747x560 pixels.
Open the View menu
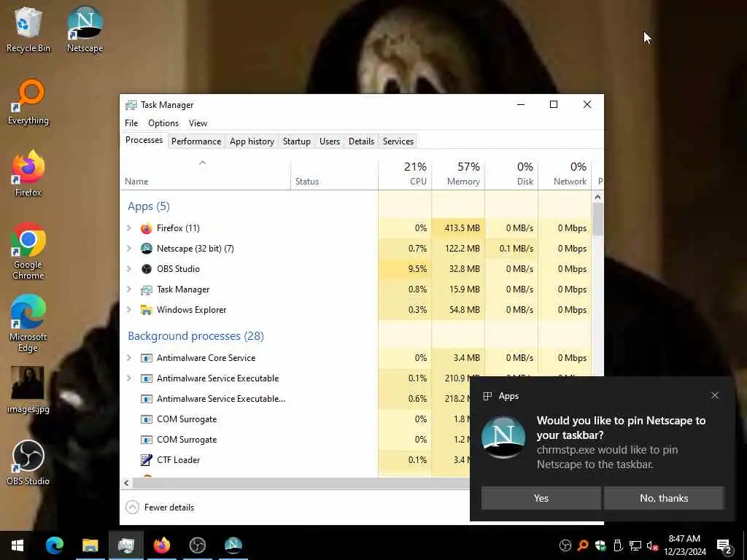pos(198,123)
